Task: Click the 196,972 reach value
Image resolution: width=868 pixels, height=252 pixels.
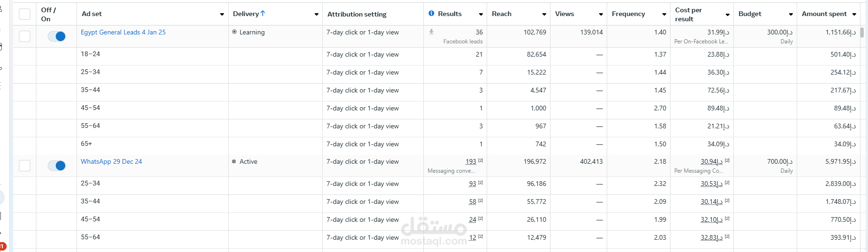Action: (535, 161)
